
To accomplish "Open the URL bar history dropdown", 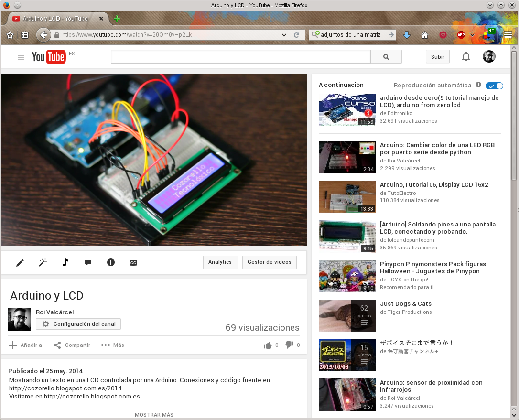I will pos(284,35).
